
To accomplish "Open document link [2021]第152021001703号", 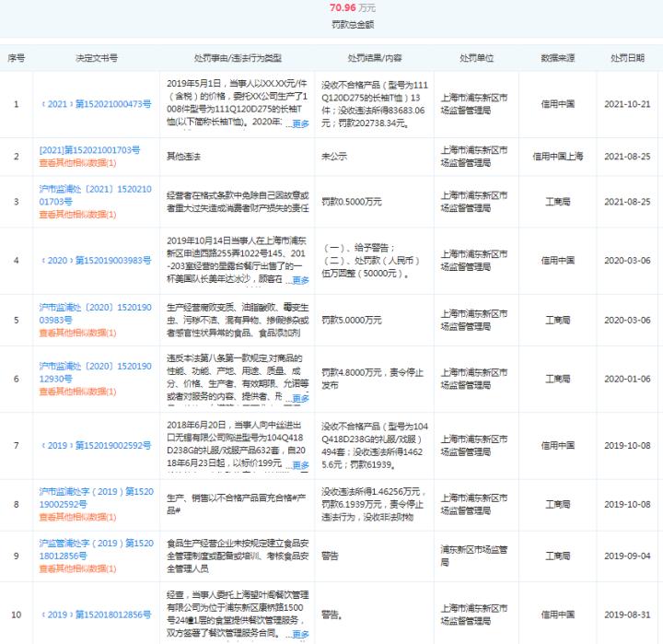I will tap(89, 150).
